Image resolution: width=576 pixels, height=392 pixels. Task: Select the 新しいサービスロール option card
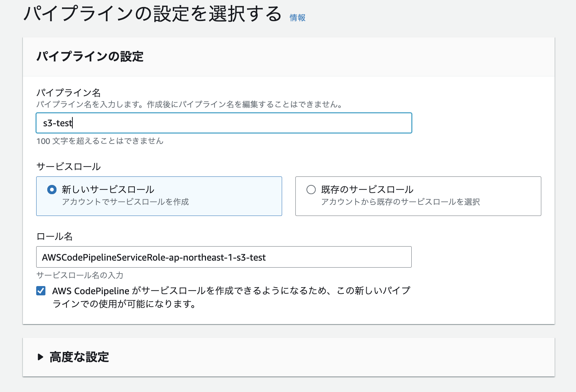(x=159, y=196)
